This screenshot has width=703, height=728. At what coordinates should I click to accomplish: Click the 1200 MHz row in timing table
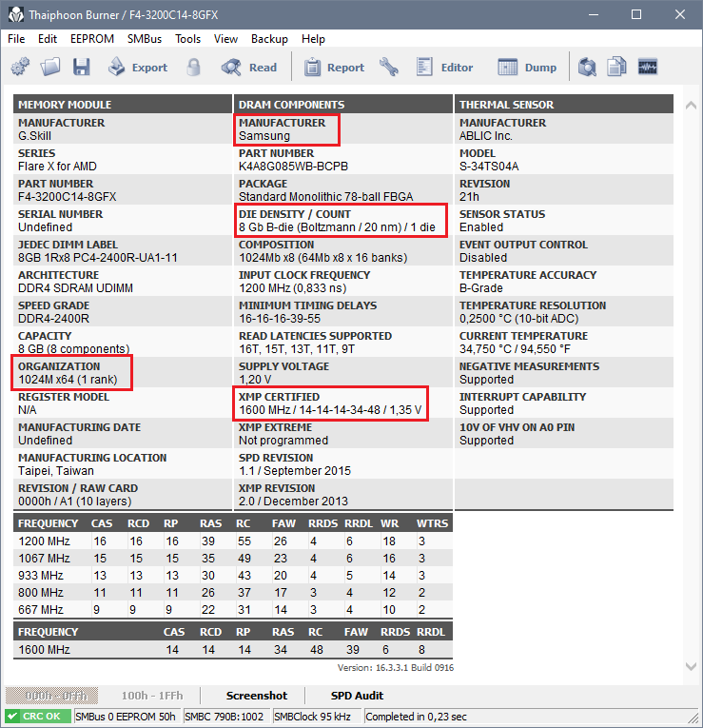coord(233,541)
